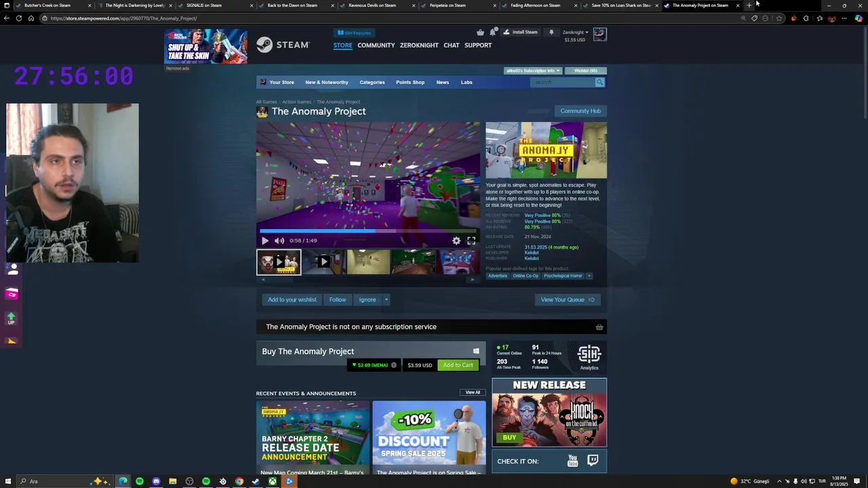Enter fullscreen for the trailer
Screen dimensions: 868x488
click(471, 241)
